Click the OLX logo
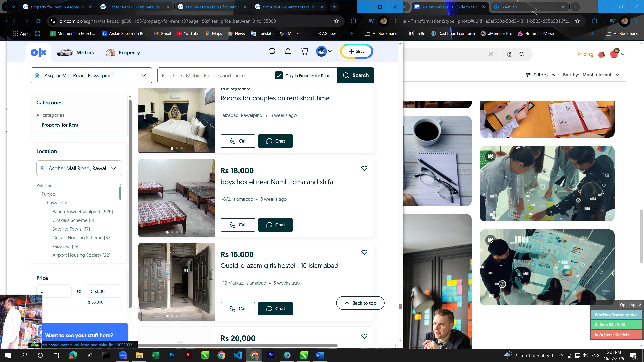Viewport: 644px width, 362px height. [x=38, y=52]
